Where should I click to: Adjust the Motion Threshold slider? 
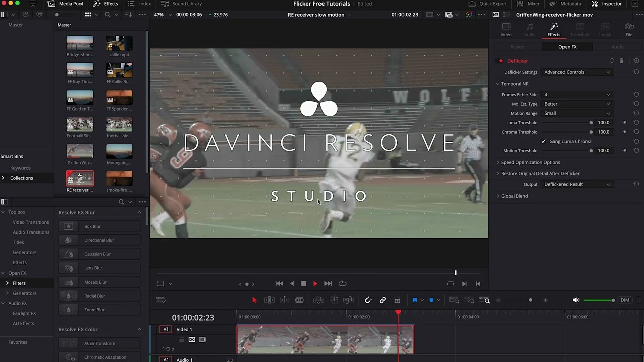point(568,151)
